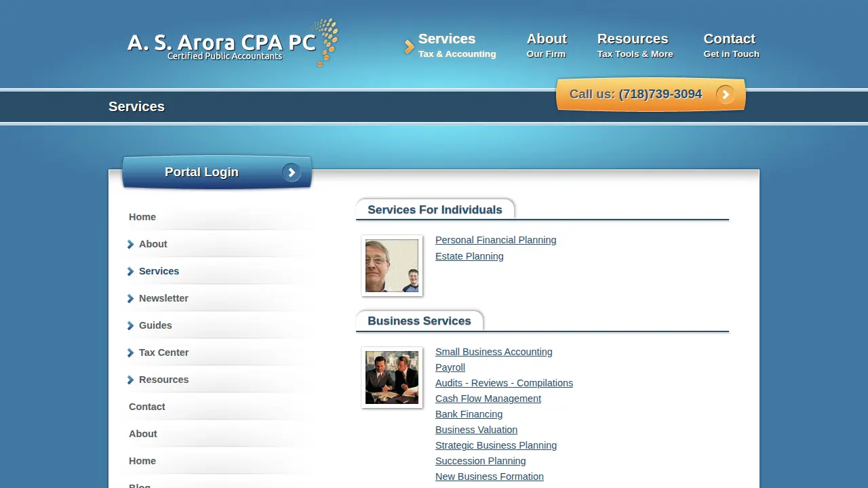Select Tax Center in the sidebar
This screenshot has width=868, height=488.
tap(163, 352)
